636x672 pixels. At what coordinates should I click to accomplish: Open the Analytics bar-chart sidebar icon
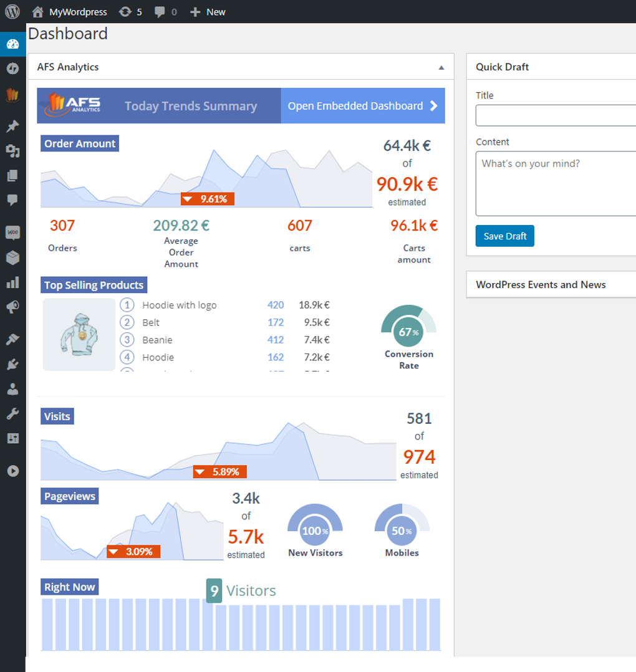point(12,282)
